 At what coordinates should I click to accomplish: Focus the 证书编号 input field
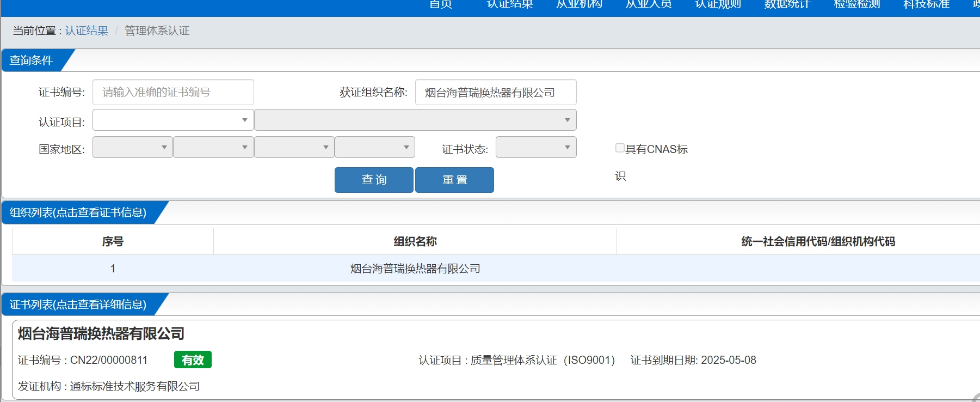point(173,92)
